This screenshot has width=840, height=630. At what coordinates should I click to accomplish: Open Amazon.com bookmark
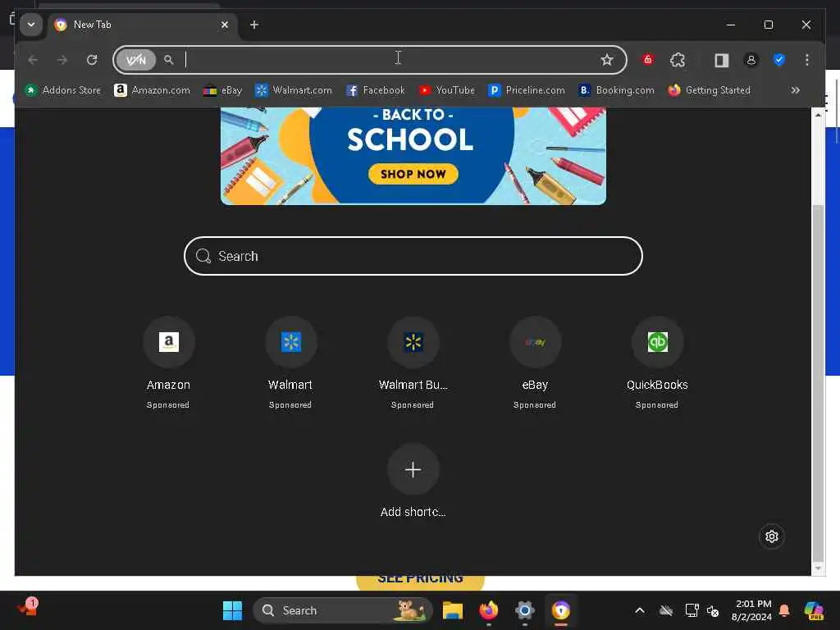pyautogui.click(x=152, y=90)
